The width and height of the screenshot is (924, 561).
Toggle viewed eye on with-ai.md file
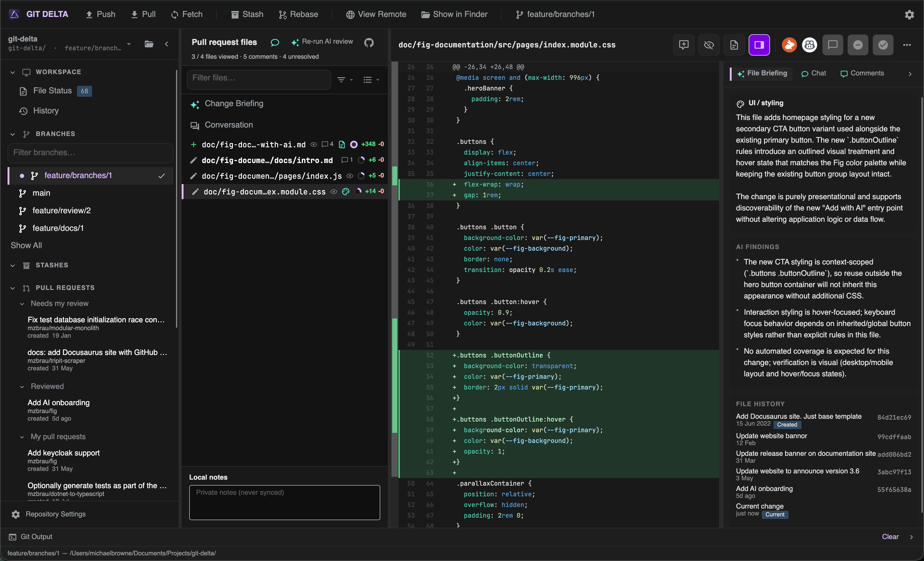coord(314,144)
